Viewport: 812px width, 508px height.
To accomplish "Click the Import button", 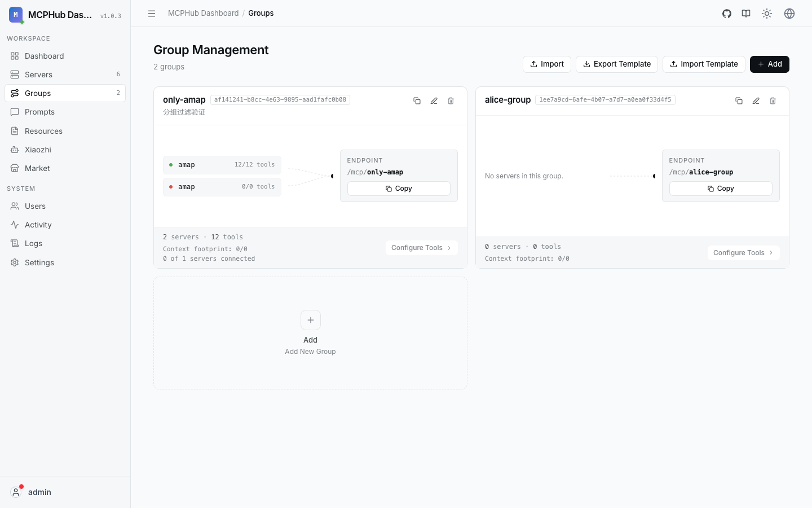I will coord(547,64).
